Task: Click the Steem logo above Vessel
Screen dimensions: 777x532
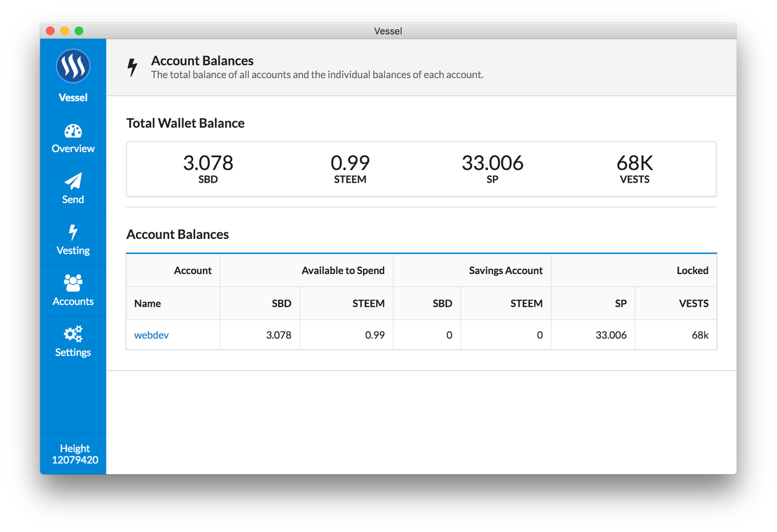Action: 73,66
